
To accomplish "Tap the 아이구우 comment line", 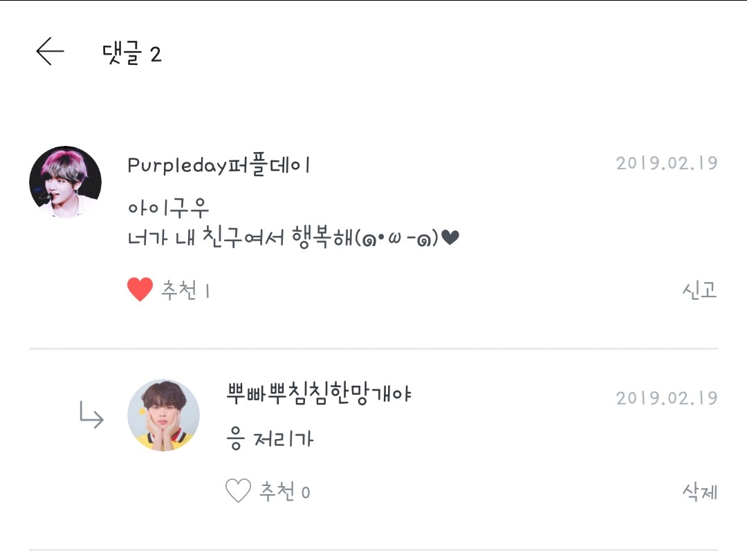I will pos(168,207).
